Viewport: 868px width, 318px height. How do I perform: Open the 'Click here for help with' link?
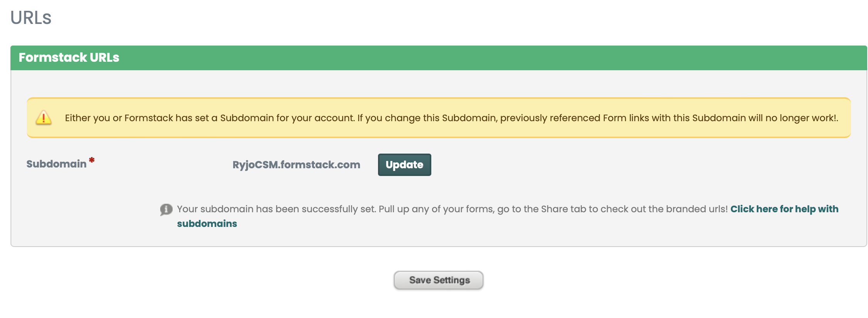coord(784,209)
